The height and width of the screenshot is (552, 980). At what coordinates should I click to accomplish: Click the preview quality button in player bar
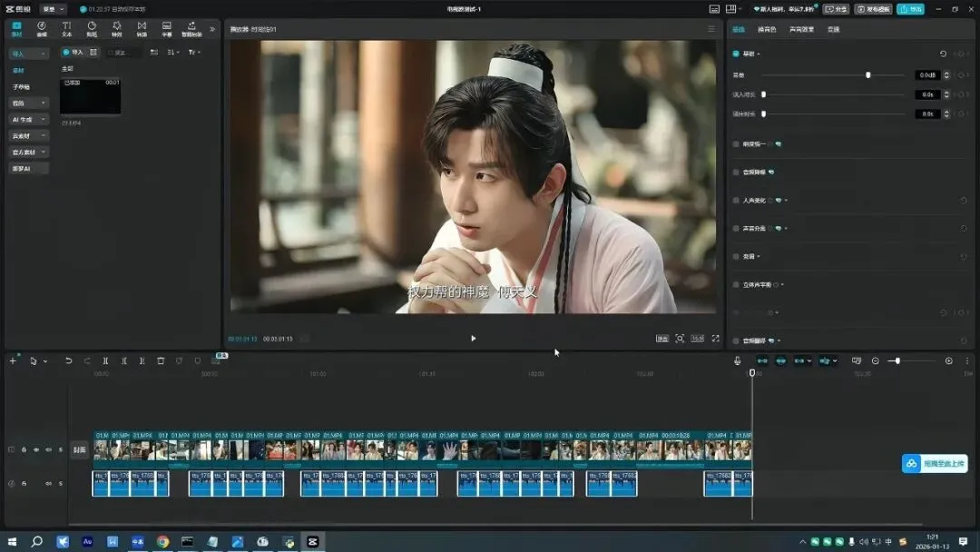[x=661, y=339]
